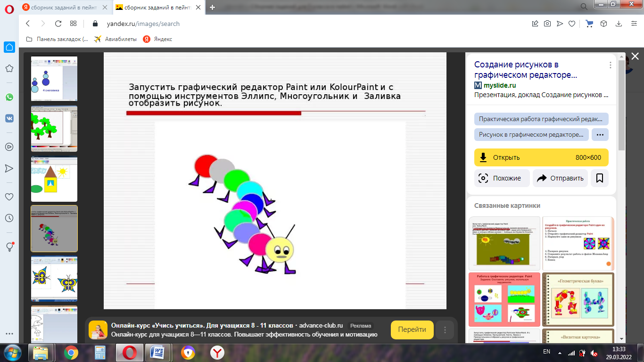Open the vertical dots menu beside image title
Screen dimensions: 644x362
coord(610,65)
